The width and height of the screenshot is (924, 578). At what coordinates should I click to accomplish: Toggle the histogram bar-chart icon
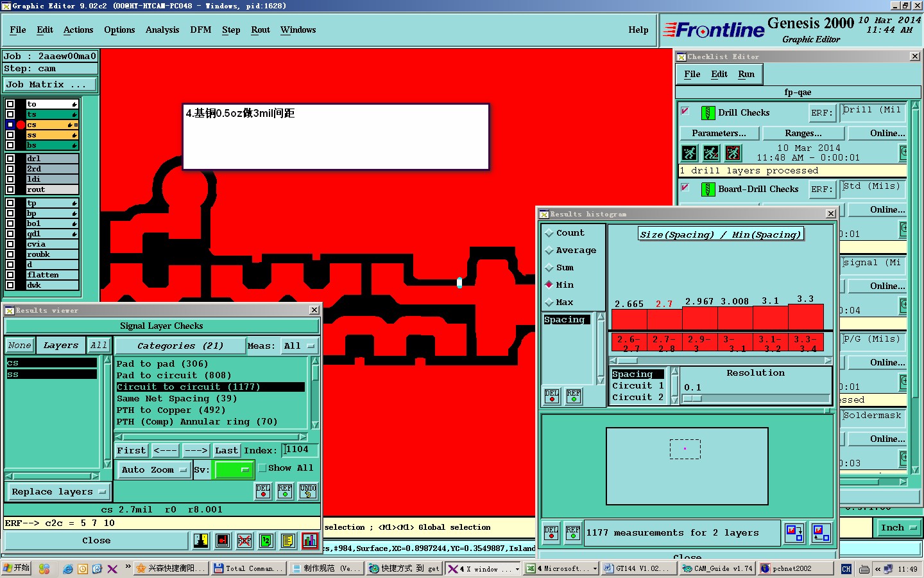[310, 541]
